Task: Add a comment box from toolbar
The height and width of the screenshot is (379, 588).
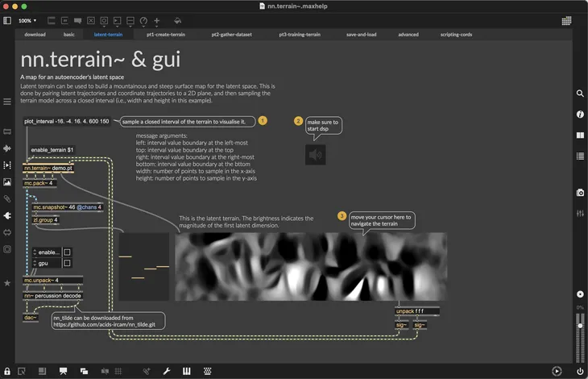Action: click(77, 21)
